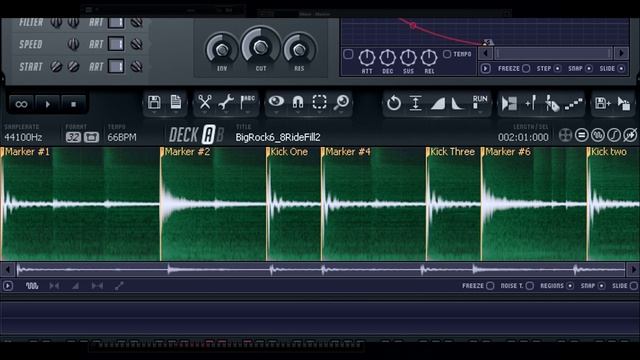Toggle REGIONS option
The height and width of the screenshot is (360, 640).
click(x=570, y=286)
